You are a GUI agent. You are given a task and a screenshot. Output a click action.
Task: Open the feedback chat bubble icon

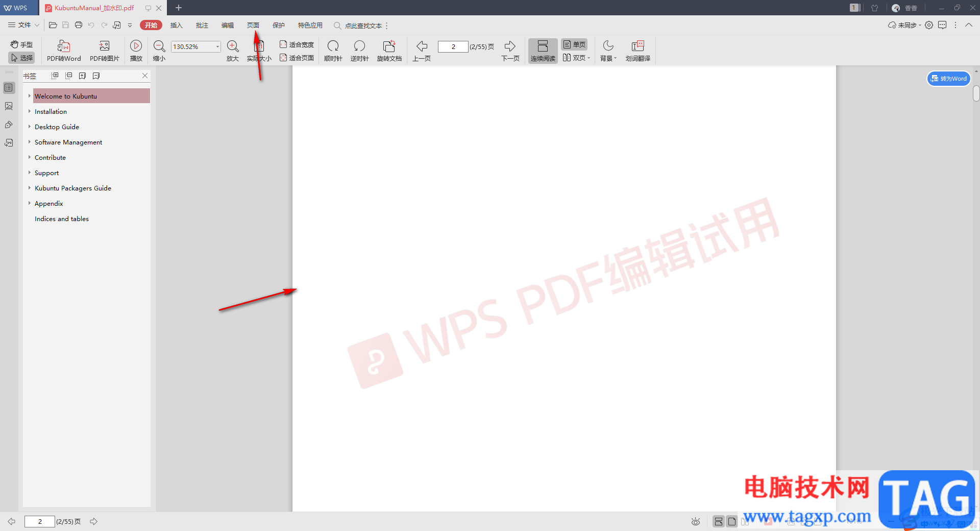942,25
